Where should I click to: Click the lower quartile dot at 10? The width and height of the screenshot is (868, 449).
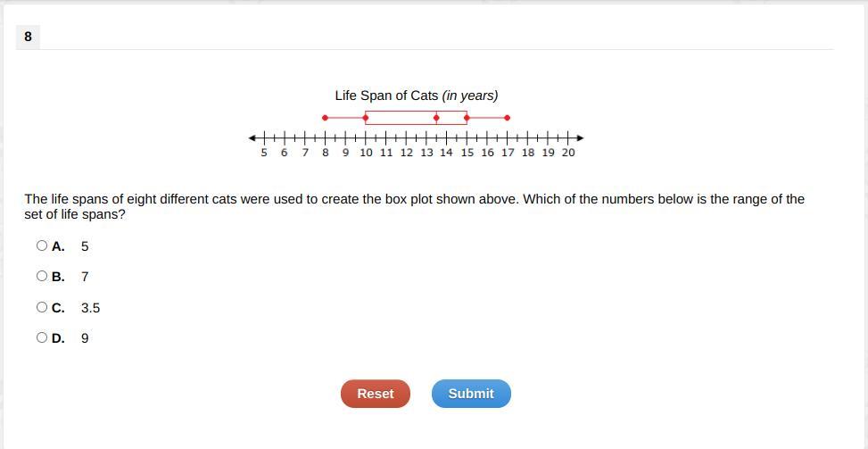pos(366,118)
